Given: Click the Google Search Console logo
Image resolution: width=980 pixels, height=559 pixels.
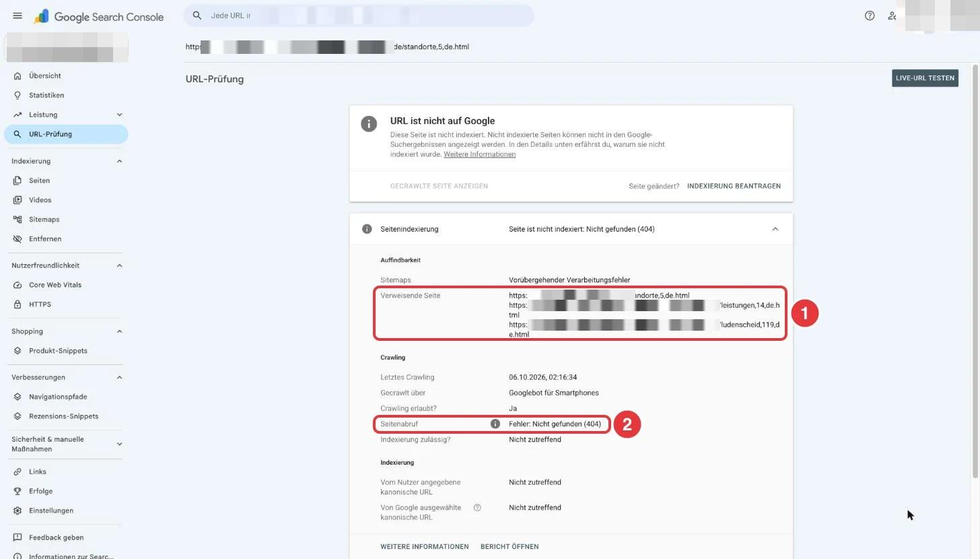Looking at the screenshot, I should point(98,16).
